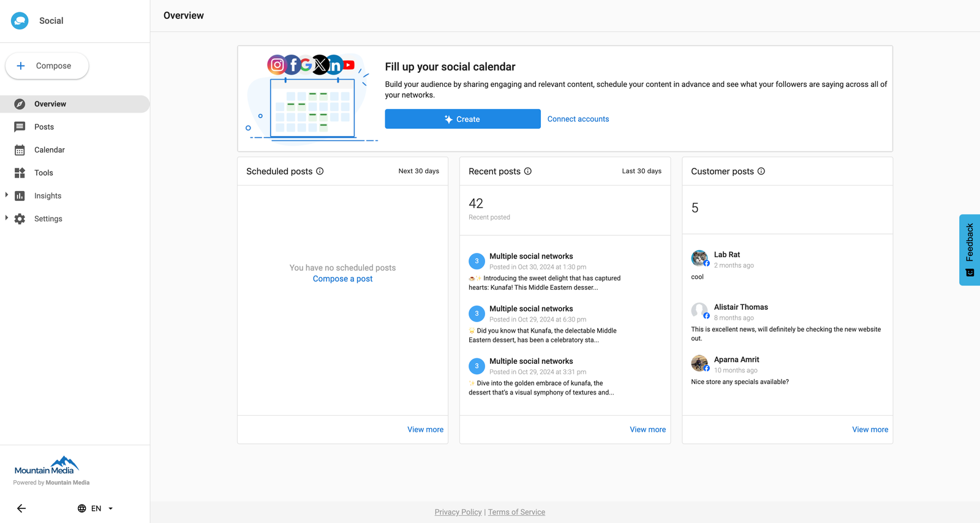Click the Social app logo icon
Viewport: 980px width, 523px height.
pyautogui.click(x=20, y=21)
